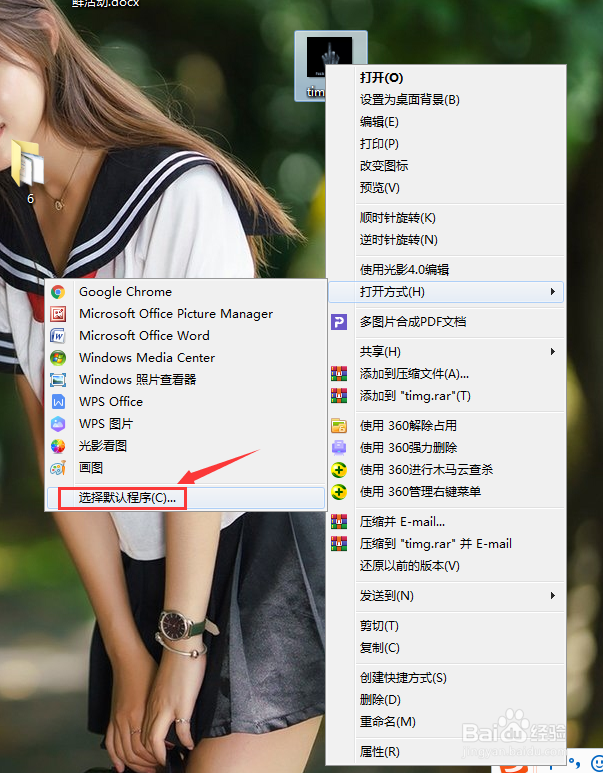
Task: Expand the 发送到(N) submenu arrow
Action: coord(553,596)
